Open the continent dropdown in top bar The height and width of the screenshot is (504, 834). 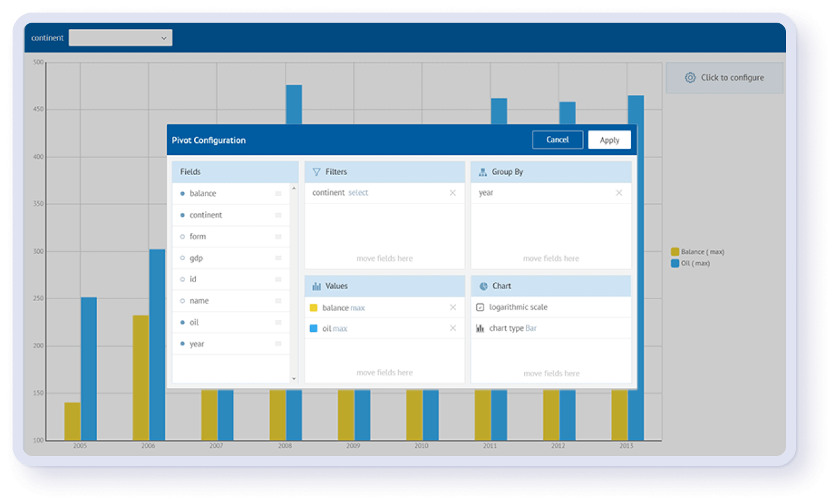[x=120, y=38]
